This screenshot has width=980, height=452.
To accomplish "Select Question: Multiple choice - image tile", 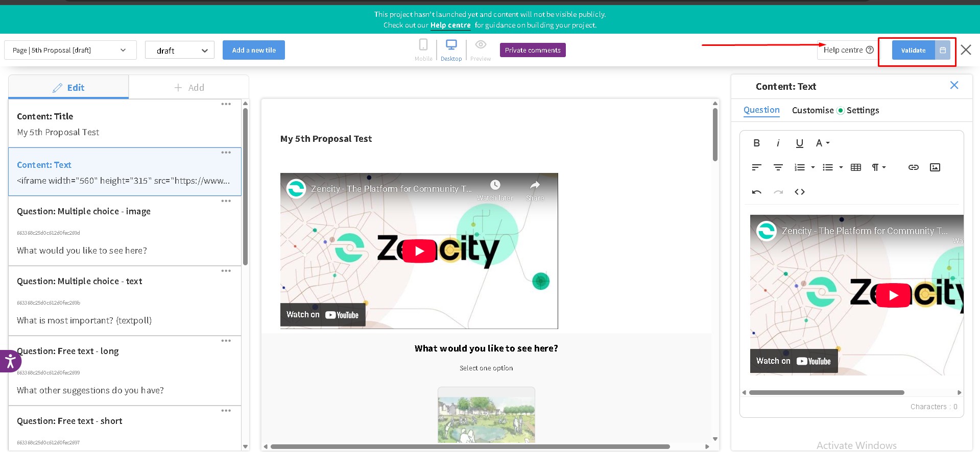I will [x=125, y=231].
